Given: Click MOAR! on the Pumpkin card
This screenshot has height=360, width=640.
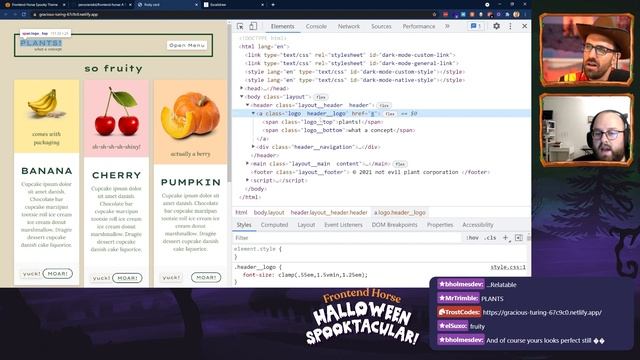Looking at the screenshot, I should pos(206,278).
